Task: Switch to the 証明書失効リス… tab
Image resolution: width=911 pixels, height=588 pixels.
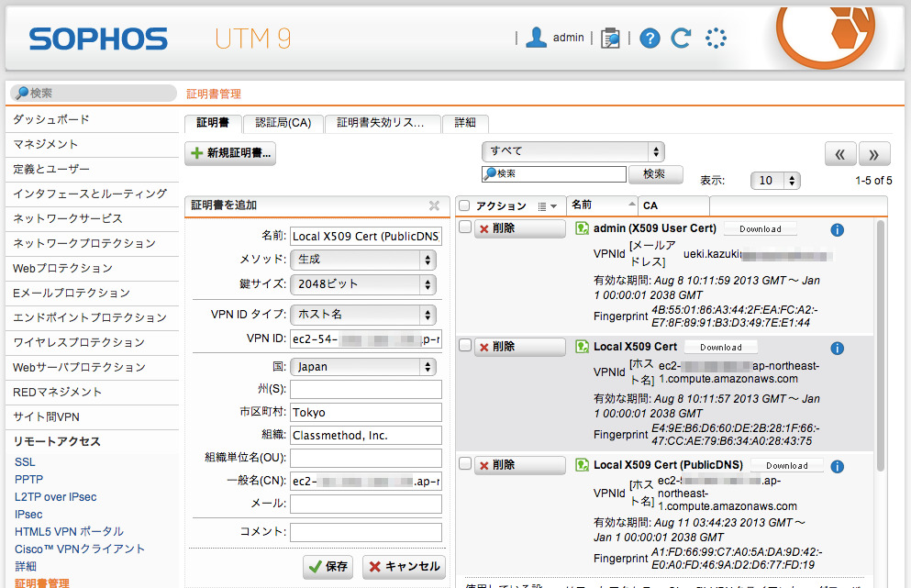Action: (381, 123)
